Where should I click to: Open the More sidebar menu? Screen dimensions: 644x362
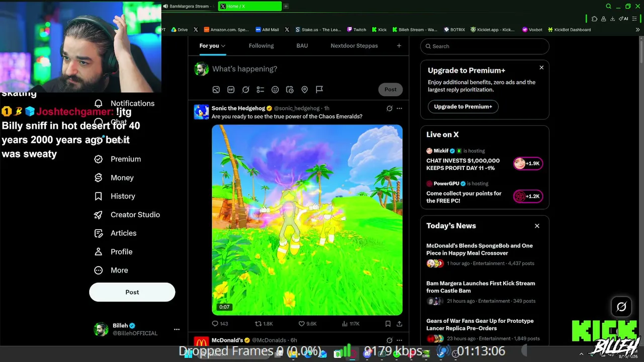coord(111,270)
